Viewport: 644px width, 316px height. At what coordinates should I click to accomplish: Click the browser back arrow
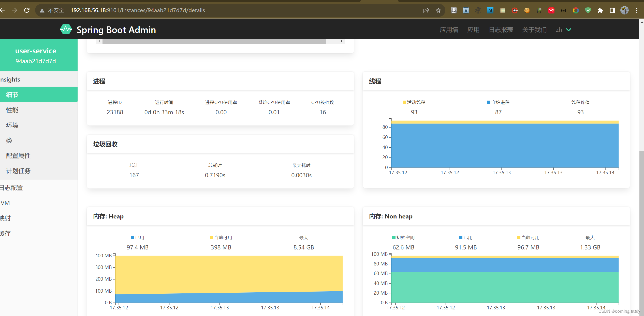pos(3,10)
